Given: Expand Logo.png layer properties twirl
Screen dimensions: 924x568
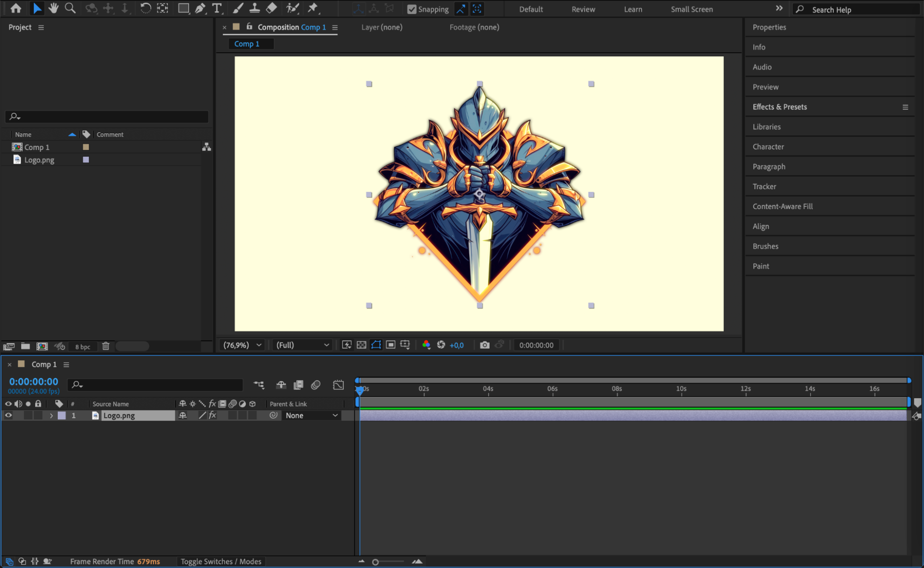Looking at the screenshot, I should (51, 415).
